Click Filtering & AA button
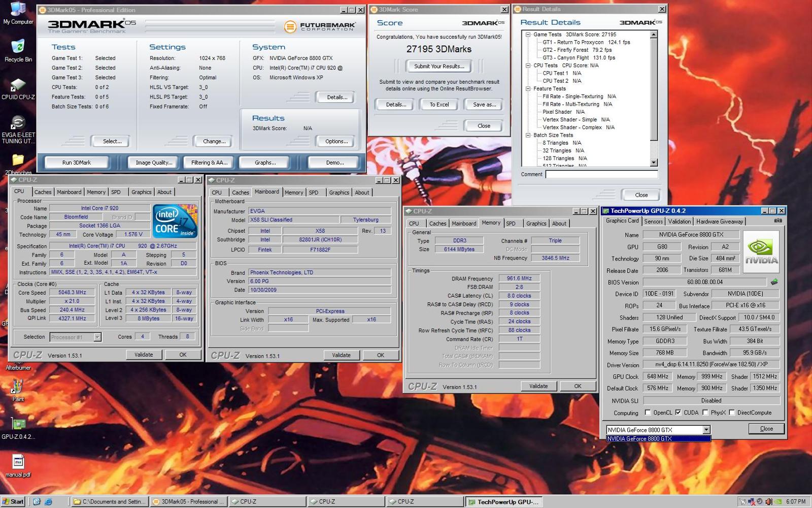This screenshot has height=508, width=812. pyautogui.click(x=209, y=163)
